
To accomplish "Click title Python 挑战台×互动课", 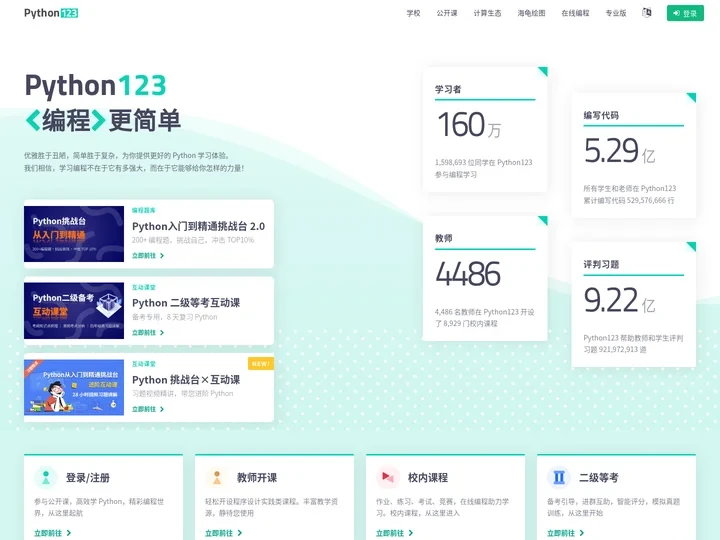I will tap(186, 380).
